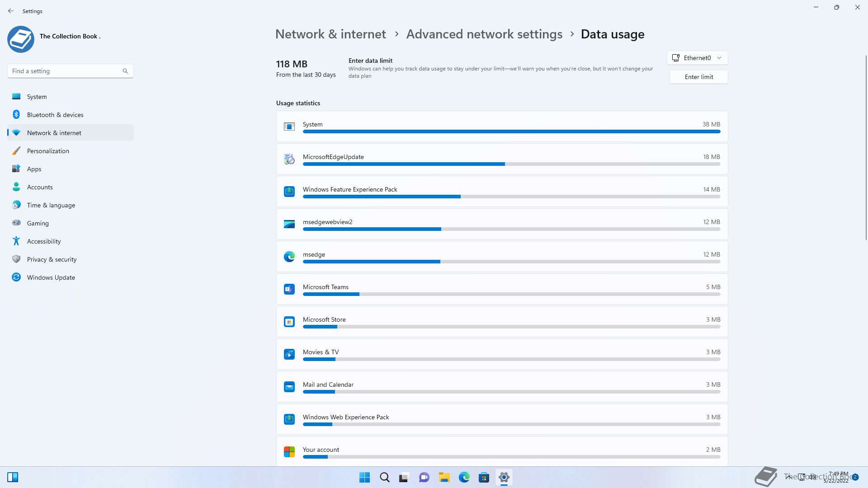Click the Windows Web Experience Pack icon

[x=289, y=419]
